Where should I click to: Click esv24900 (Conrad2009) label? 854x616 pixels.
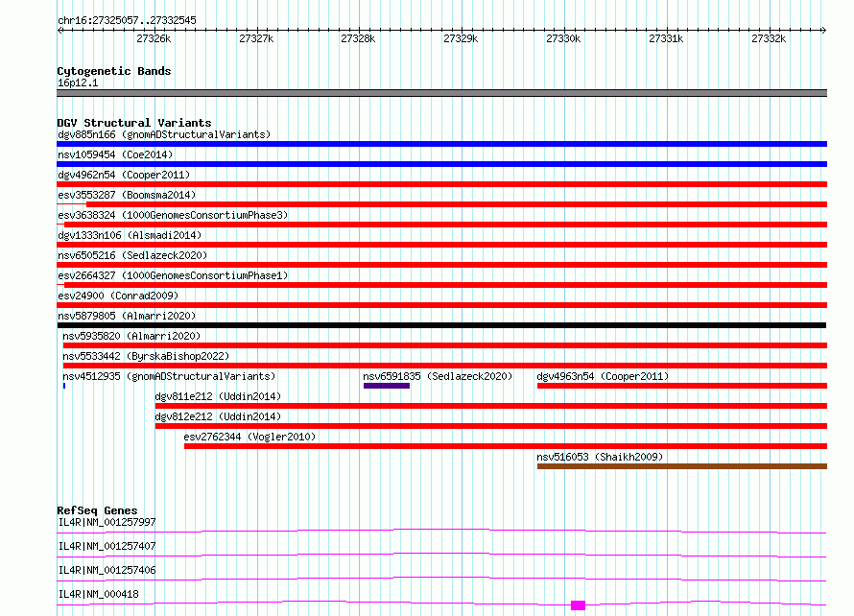pyautogui.click(x=118, y=296)
